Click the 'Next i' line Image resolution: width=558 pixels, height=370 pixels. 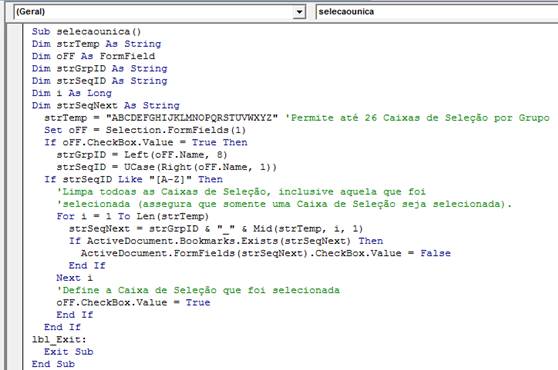pos(74,278)
